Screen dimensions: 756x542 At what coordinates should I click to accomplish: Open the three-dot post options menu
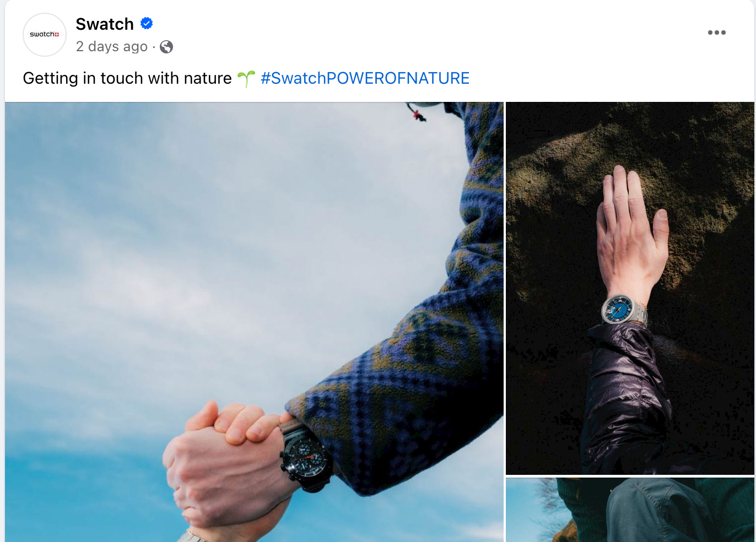716,32
